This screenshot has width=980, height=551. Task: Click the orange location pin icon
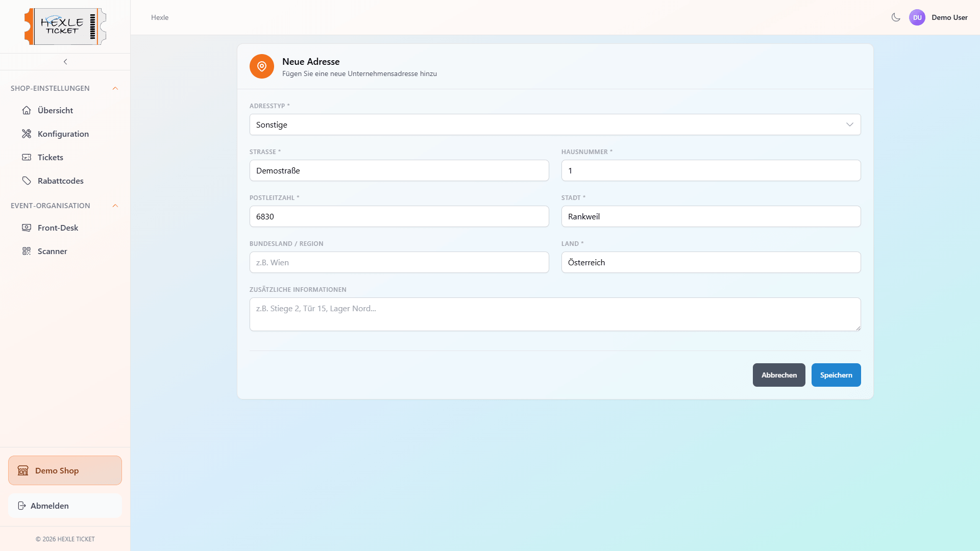(x=262, y=66)
